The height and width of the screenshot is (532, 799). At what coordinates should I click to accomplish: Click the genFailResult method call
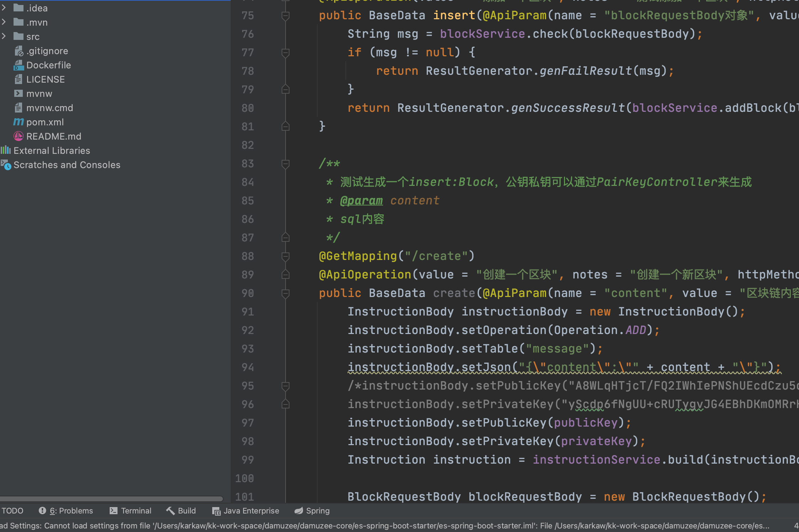coord(586,71)
